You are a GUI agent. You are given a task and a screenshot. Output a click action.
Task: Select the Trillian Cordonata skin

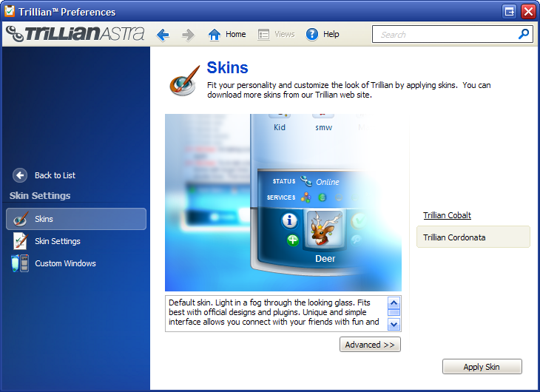pyautogui.click(x=473, y=237)
